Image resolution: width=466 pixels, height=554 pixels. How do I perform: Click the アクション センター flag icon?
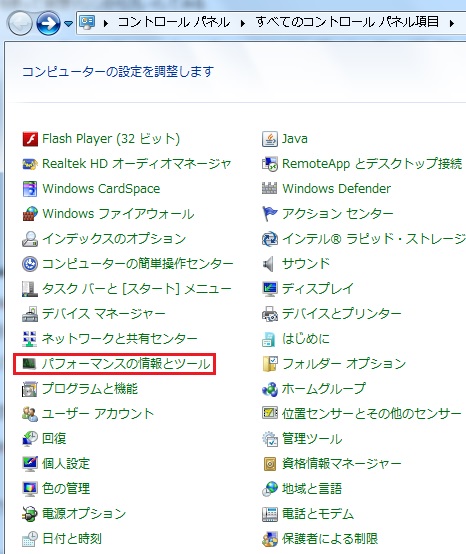(270, 214)
